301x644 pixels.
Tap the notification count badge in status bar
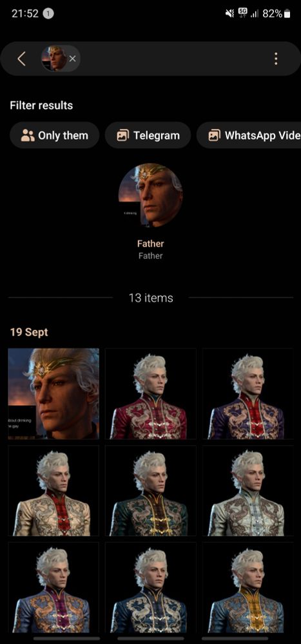[x=48, y=14]
